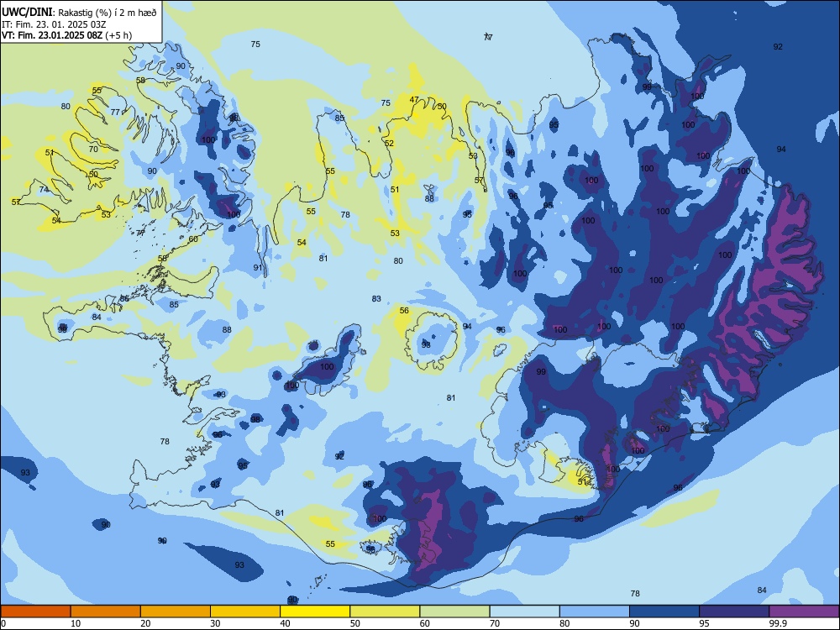Click the golden 30–40 legend swatch
Screen dimensions: 840x630
245,612
